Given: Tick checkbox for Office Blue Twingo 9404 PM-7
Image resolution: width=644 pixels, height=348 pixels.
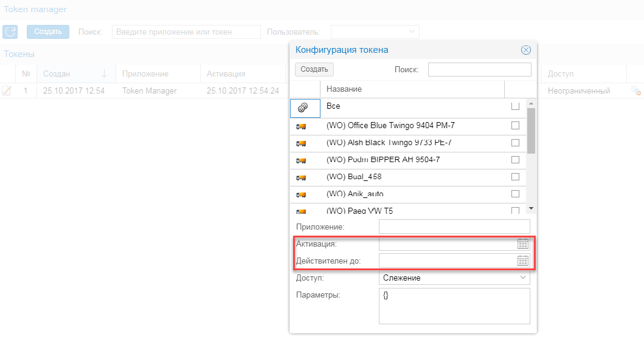Looking at the screenshot, I should (x=515, y=126).
